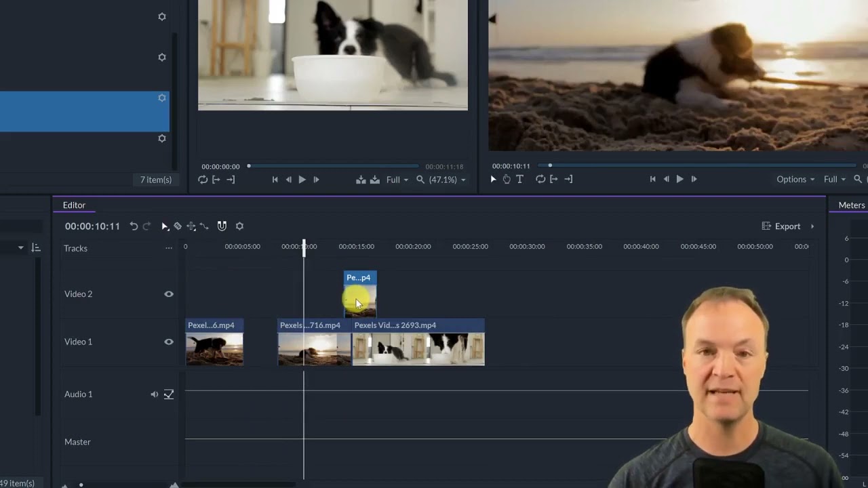Step back one frame in the Viewer
Viewport: 868px width, 488px height.
667,179
